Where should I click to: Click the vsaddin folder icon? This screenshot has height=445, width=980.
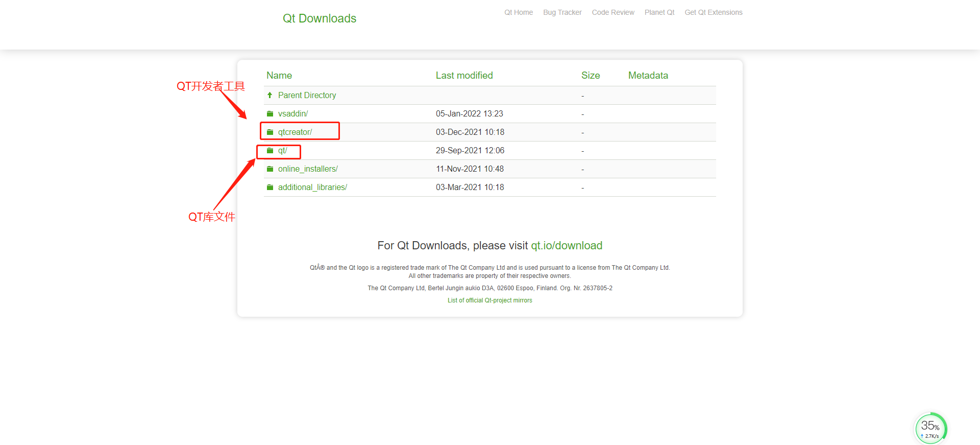pos(270,113)
